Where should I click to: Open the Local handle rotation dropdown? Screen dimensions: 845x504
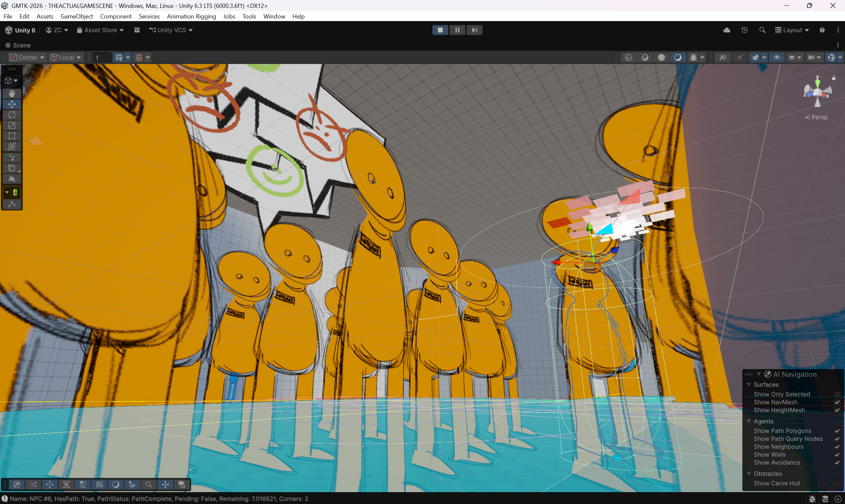coord(66,57)
